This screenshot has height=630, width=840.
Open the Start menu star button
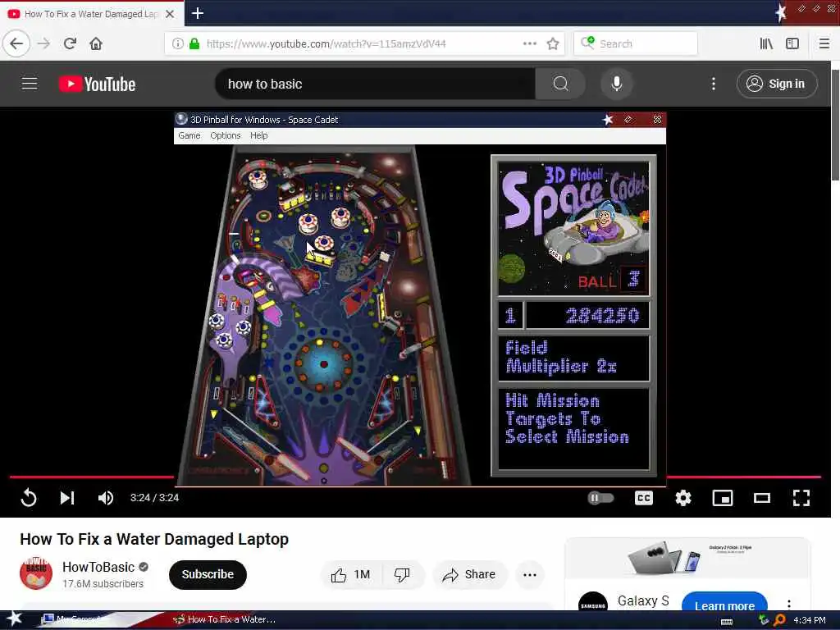pyautogui.click(x=14, y=619)
